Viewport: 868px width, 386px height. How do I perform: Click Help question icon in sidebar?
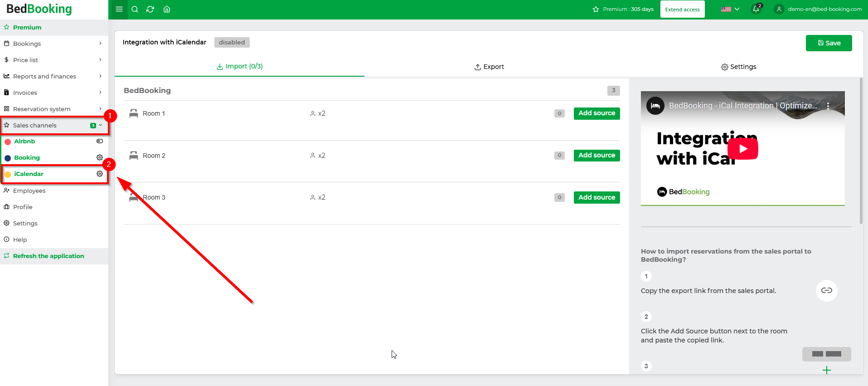pos(6,239)
